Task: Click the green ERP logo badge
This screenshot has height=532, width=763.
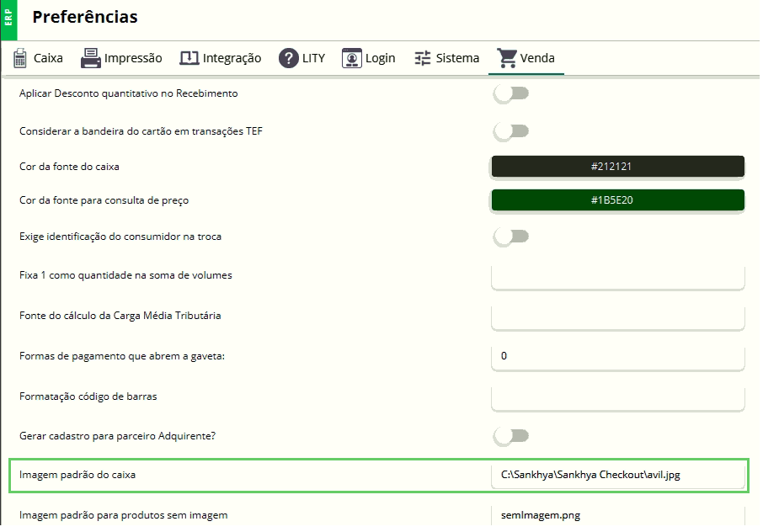Action: click(x=8, y=20)
